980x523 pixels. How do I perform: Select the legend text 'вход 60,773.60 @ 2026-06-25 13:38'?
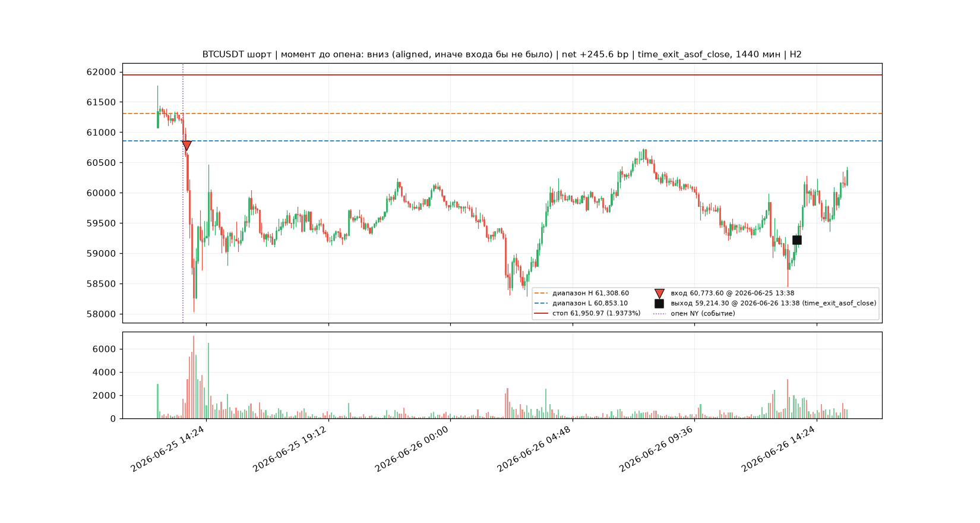(732, 293)
